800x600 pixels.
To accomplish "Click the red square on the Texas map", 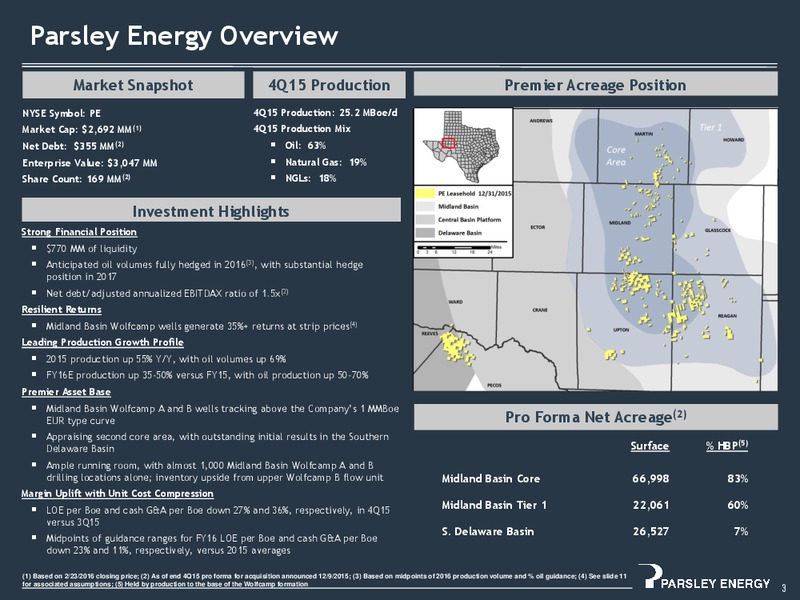I will 448,143.
